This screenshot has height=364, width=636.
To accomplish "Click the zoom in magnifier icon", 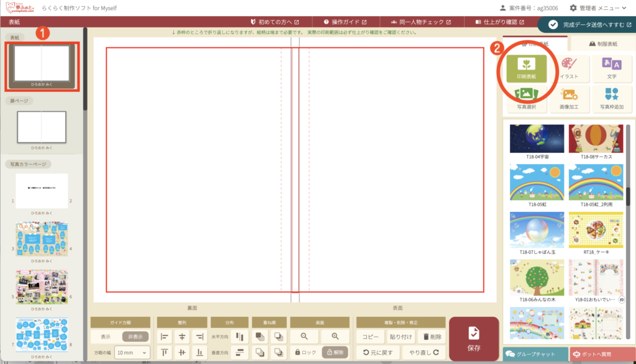I will [x=335, y=336].
